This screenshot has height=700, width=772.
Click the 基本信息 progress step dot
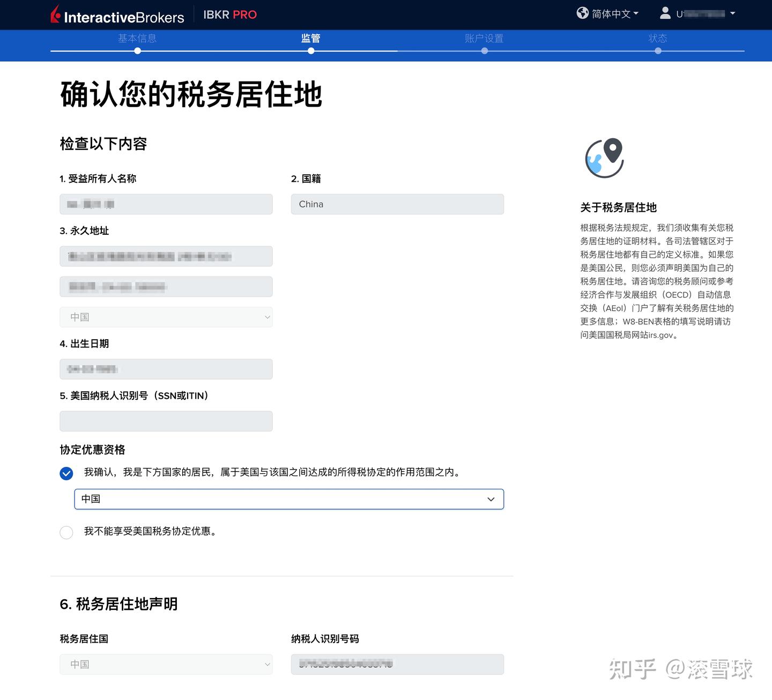(137, 50)
